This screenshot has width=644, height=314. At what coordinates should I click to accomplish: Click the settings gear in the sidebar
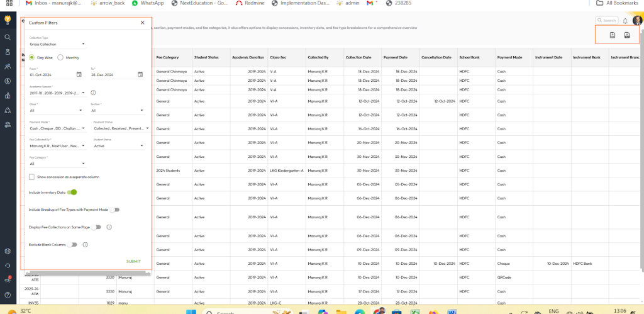(x=8, y=251)
